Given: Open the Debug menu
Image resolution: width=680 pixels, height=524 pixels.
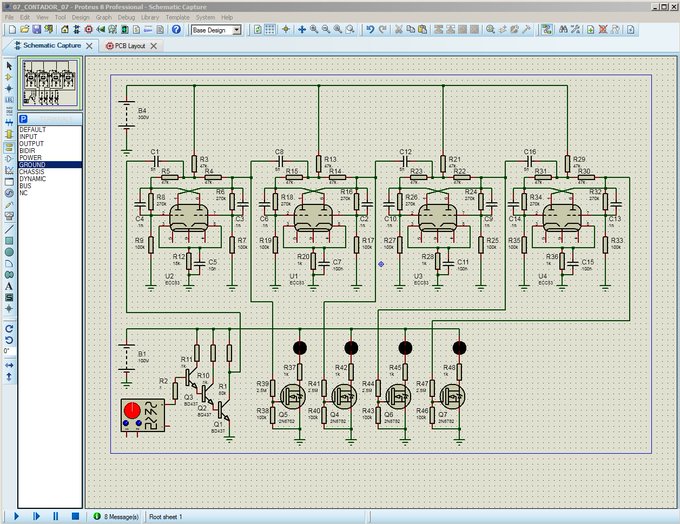Looking at the screenshot, I should (x=126, y=17).
